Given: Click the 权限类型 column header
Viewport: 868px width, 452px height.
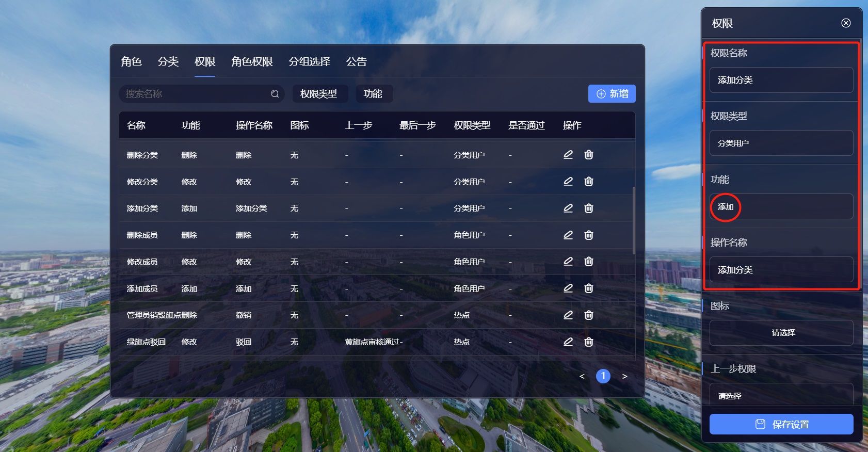Looking at the screenshot, I should pos(472,125).
